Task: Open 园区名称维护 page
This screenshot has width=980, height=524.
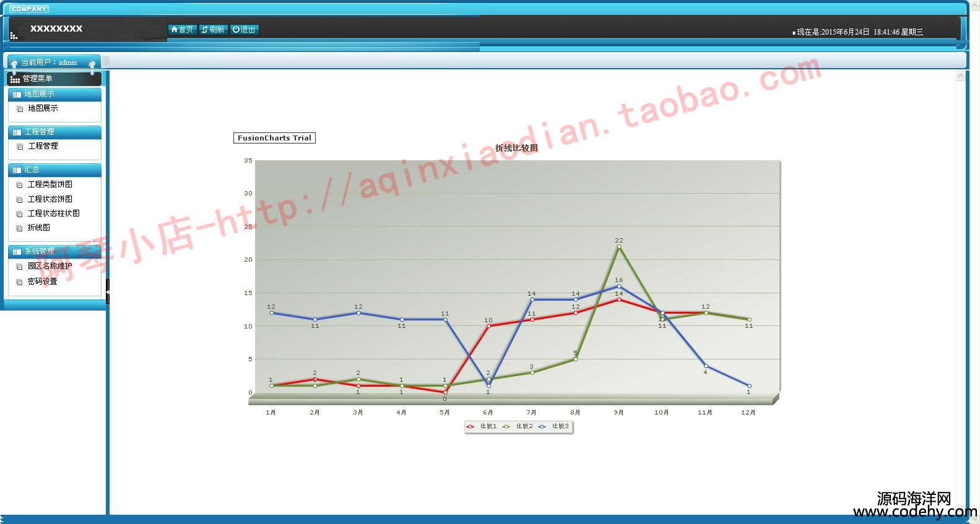Action: coord(50,266)
